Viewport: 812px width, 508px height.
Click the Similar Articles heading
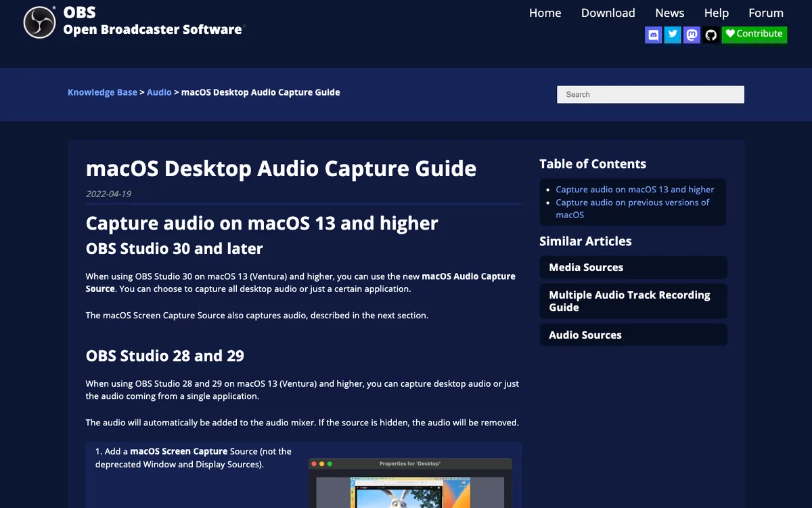(x=585, y=241)
